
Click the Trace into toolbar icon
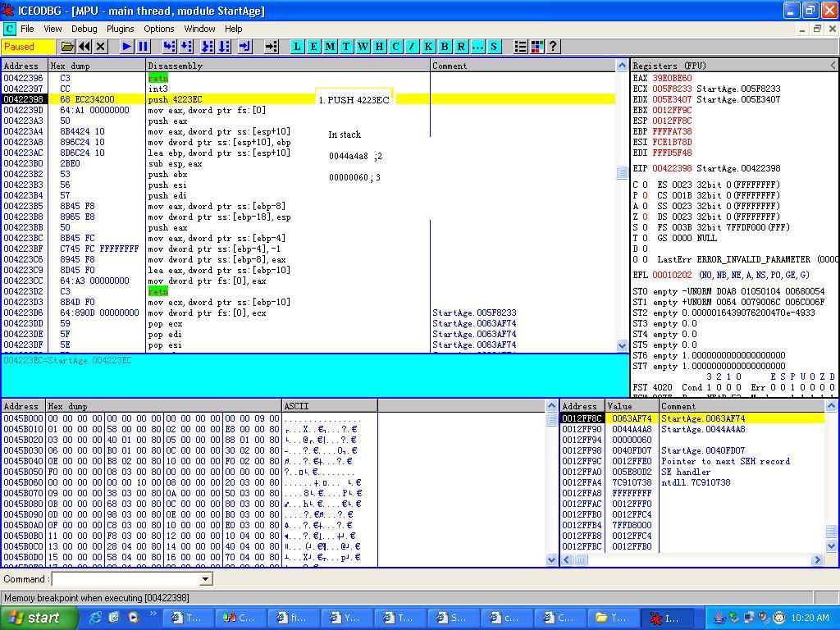click(208, 47)
